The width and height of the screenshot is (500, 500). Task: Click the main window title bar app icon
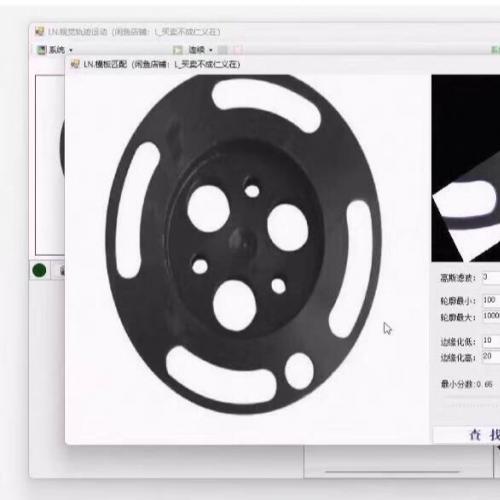(x=39, y=31)
